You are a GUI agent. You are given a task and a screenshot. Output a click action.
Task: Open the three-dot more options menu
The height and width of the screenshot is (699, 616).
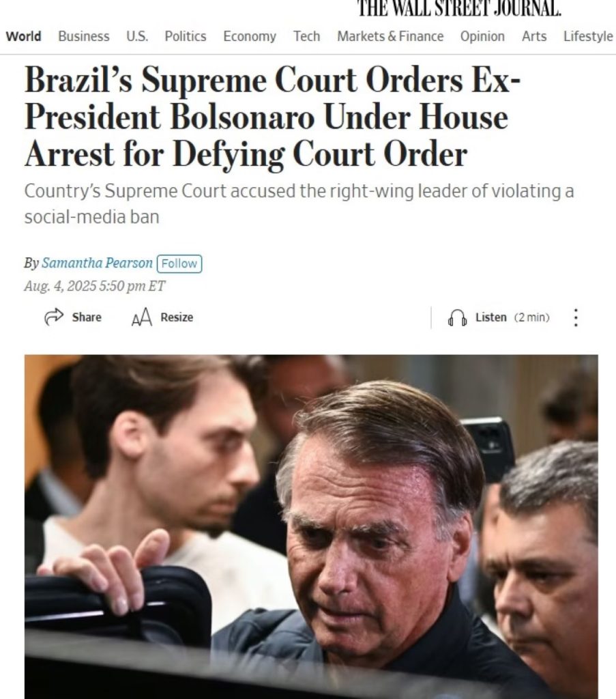(576, 317)
